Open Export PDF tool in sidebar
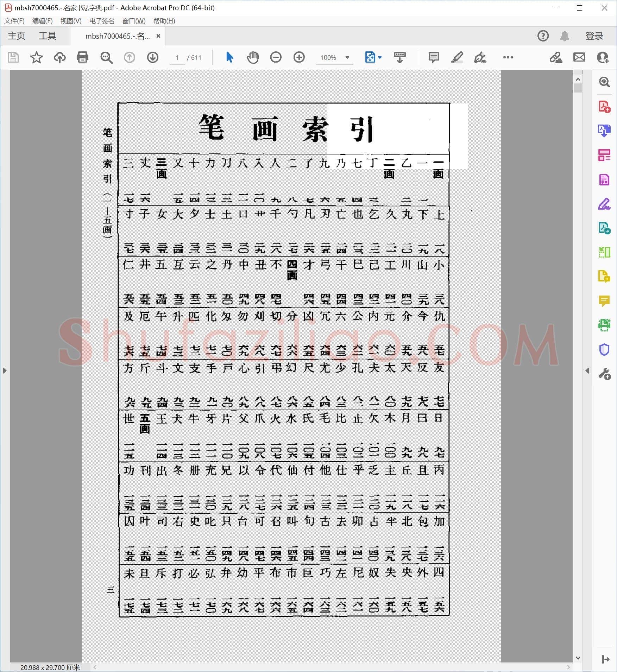The width and height of the screenshot is (617, 672). 604,131
